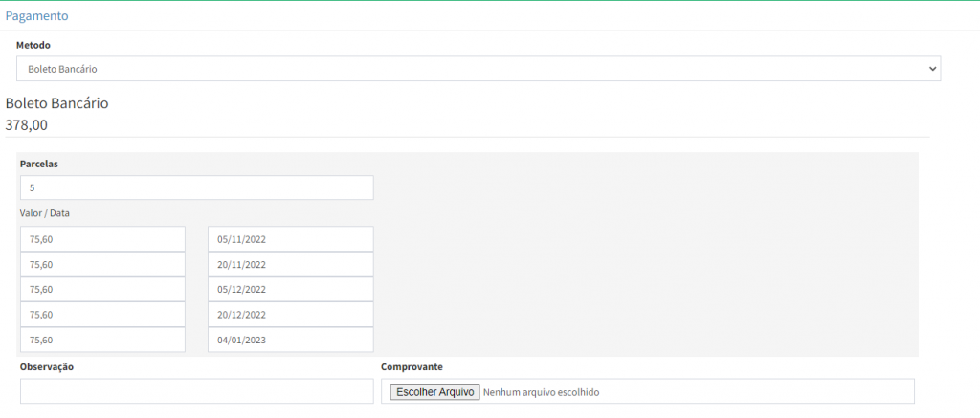
Task: Open the Metodo payment method dropdown
Action: click(x=478, y=69)
